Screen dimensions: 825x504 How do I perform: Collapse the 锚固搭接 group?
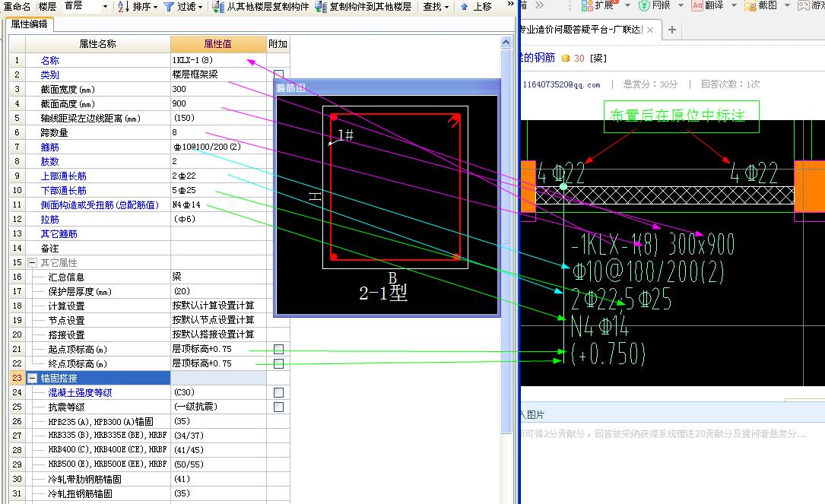[x=32, y=379]
